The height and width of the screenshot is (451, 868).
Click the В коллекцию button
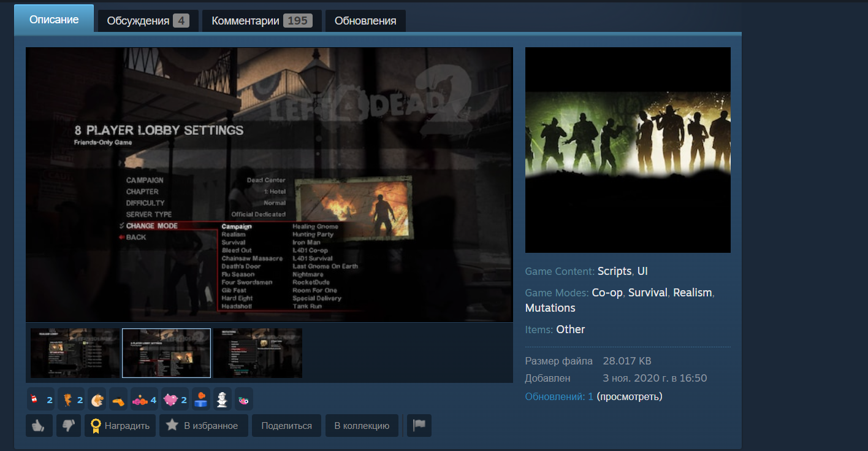[x=362, y=425]
